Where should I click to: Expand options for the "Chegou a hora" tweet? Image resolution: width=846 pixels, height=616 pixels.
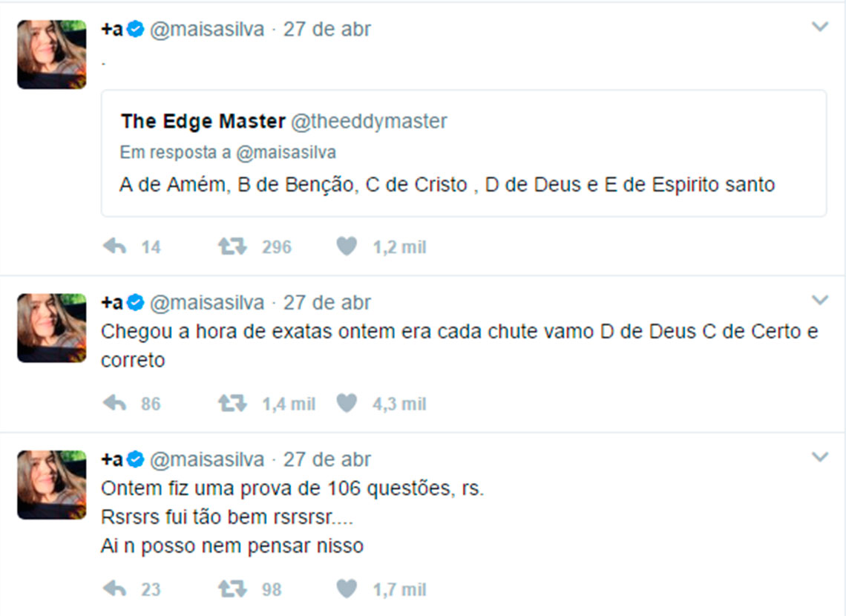pos(819,301)
